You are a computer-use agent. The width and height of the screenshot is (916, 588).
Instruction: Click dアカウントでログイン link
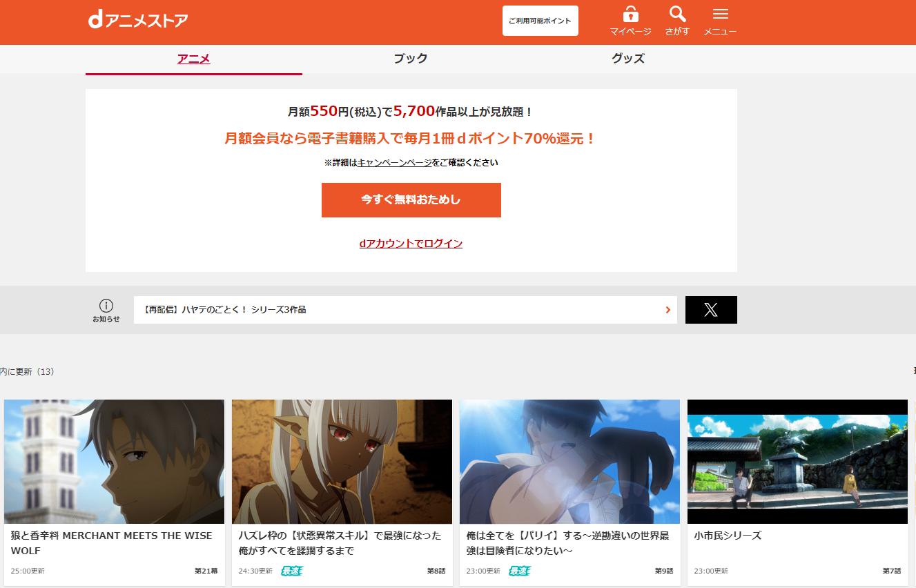pyautogui.click(x=411, y=244)
